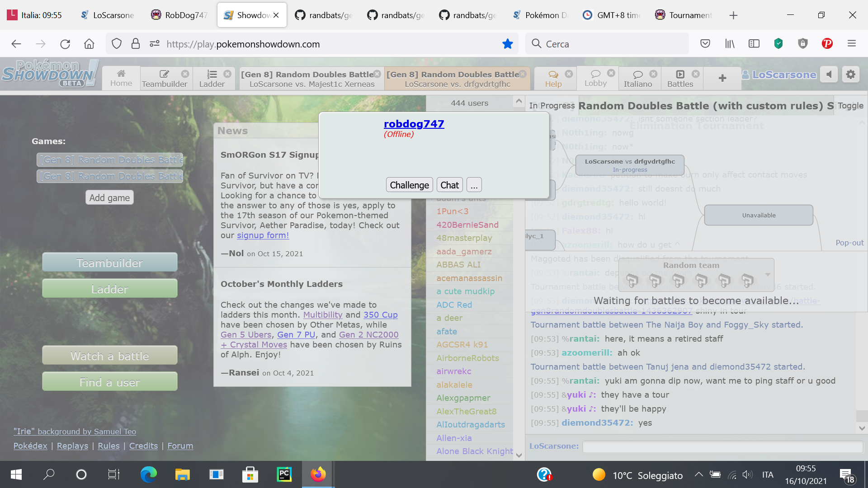868x488 pixels.
Task: Select user a cute mudkip in list
Action: click(465, 291)
